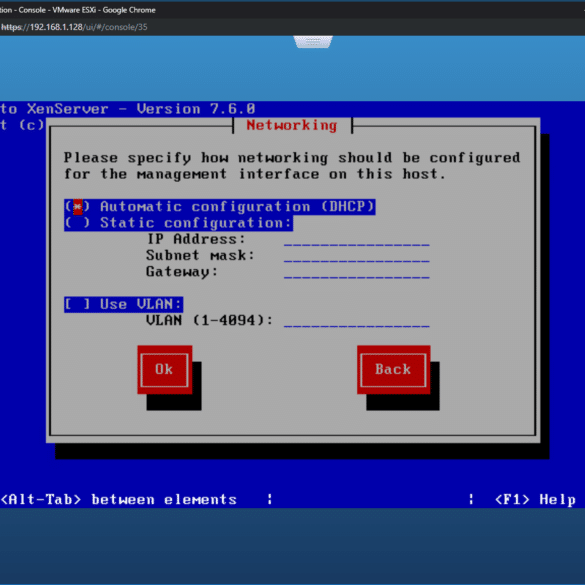Enable the Use VLAN checkbox
Viewport: 585px width, 585px height.
123,304
